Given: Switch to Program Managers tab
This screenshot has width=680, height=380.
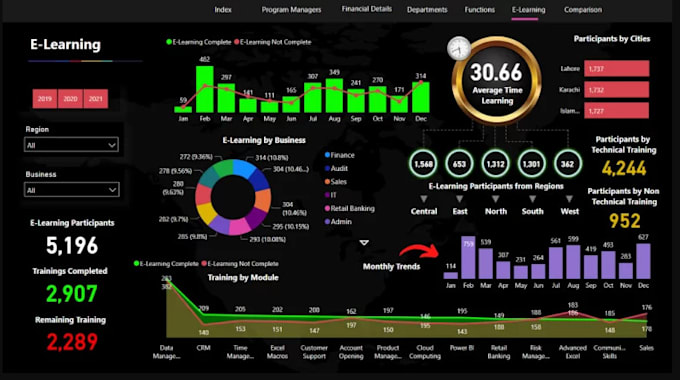Looking at the screenshot, I should (x=291, y=10).
